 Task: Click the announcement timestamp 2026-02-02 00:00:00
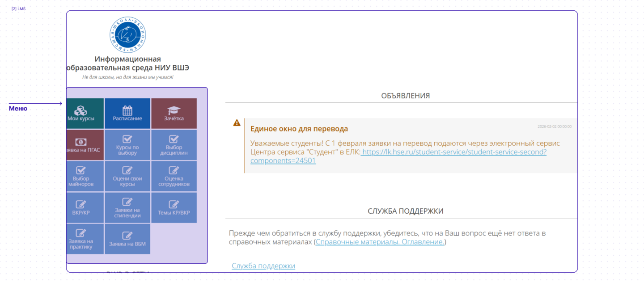(555, 127)
